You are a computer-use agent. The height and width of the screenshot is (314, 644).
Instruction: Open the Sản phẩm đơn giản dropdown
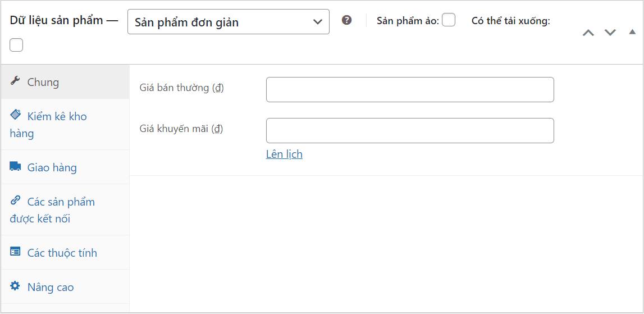[229, 22]
